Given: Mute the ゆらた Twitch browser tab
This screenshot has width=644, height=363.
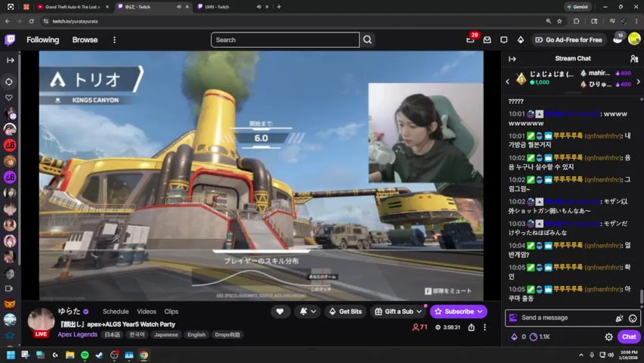Looking at the screenshot, I should [179, 7].
